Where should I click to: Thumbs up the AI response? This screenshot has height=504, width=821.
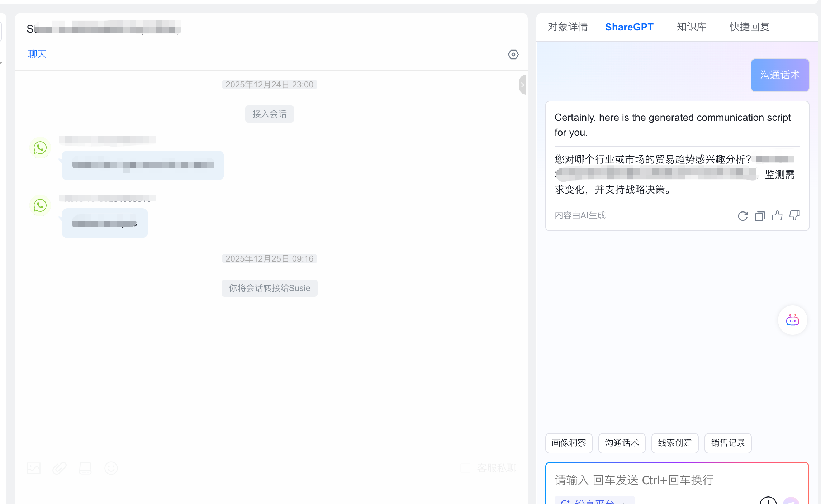point(777,215)
